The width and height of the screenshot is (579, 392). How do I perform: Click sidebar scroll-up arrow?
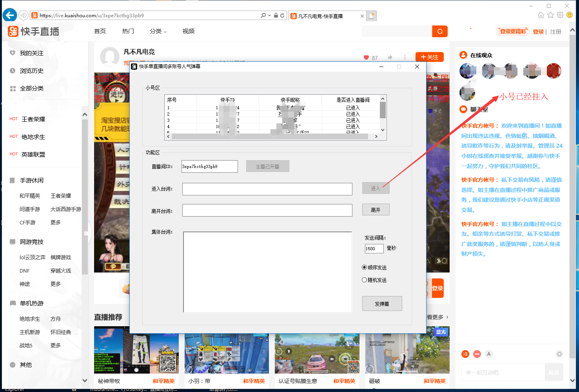[85, 115]
